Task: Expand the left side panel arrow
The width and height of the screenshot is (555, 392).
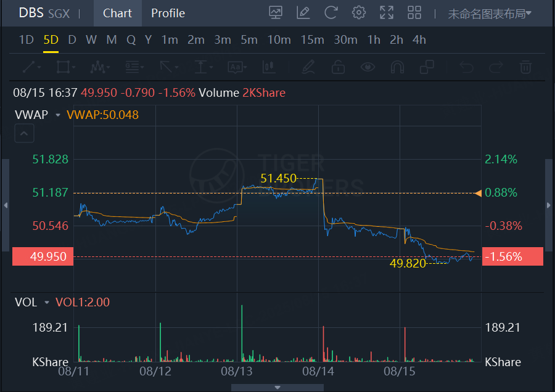Action: 6,205
